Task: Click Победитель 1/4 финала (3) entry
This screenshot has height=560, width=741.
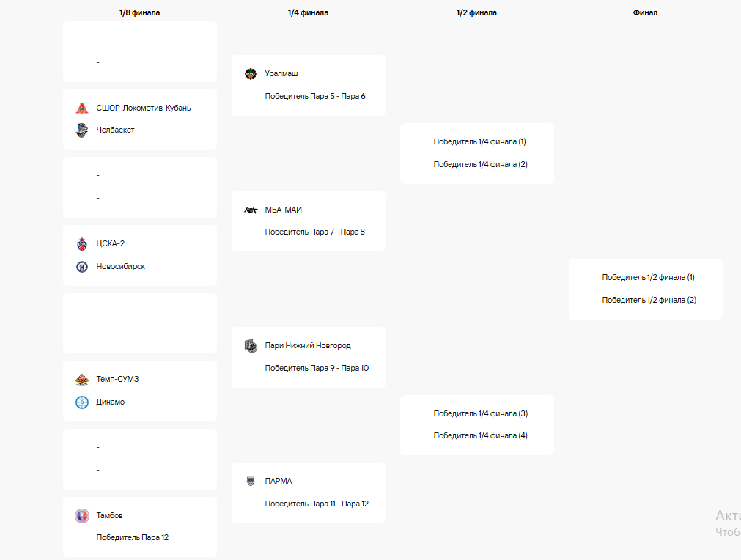Action: click(x=480, y=413)
